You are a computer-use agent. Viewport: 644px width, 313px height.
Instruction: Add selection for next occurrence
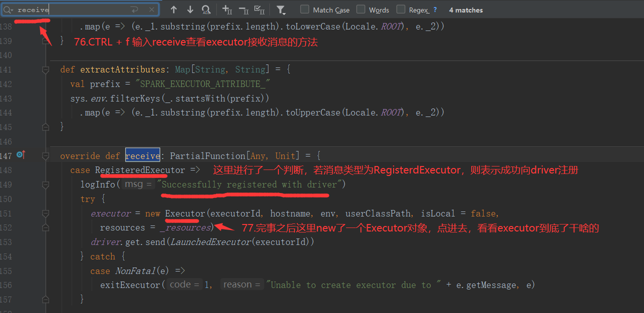pos(227,10)
